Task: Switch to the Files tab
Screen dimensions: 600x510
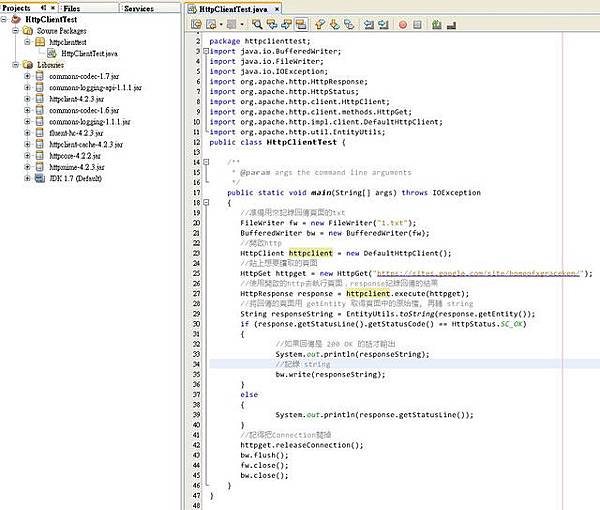Action: click(x=71, y=7)
